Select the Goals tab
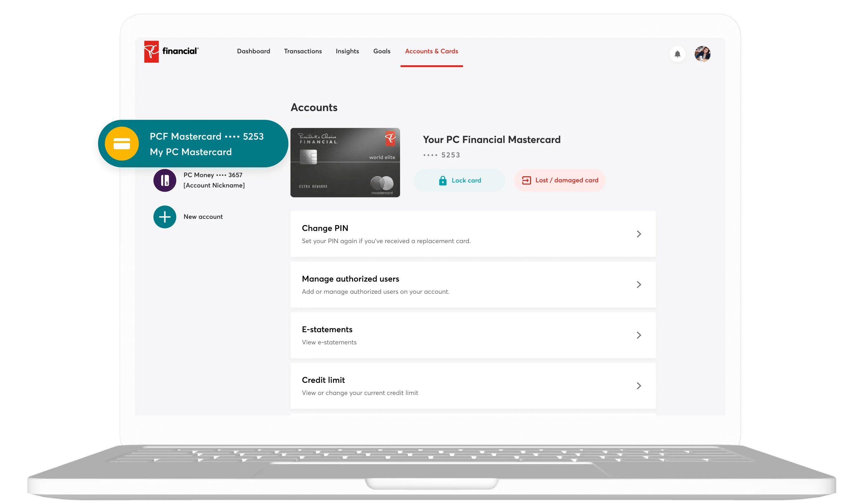 point(382,51)
